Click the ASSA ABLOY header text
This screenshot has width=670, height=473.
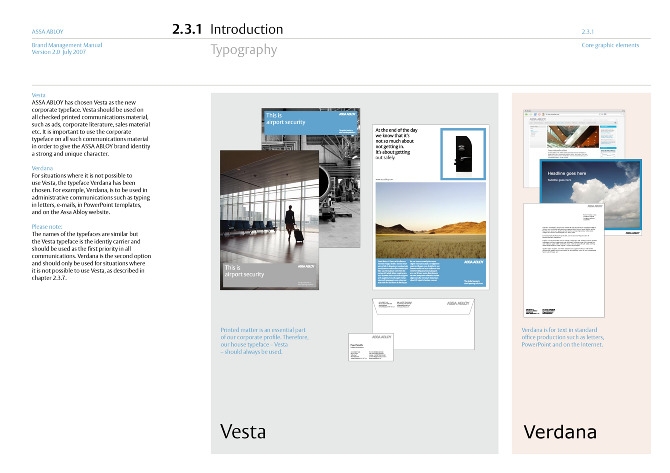(49, 30)
